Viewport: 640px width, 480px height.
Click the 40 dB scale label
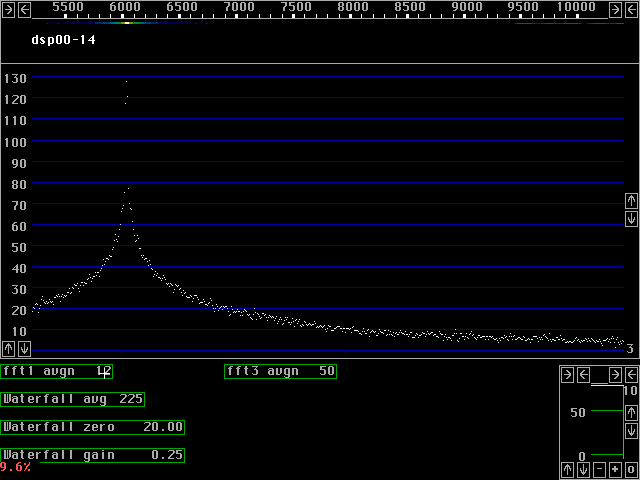[18, 269]
